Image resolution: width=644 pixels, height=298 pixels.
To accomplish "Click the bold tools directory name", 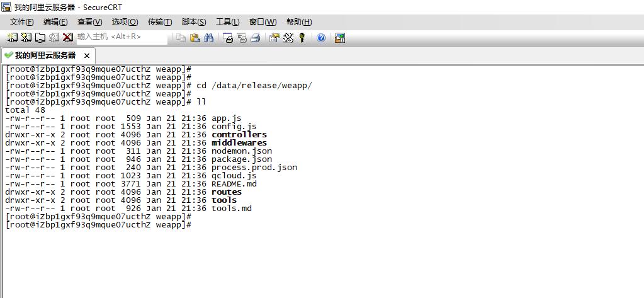I will pos(224,200).
